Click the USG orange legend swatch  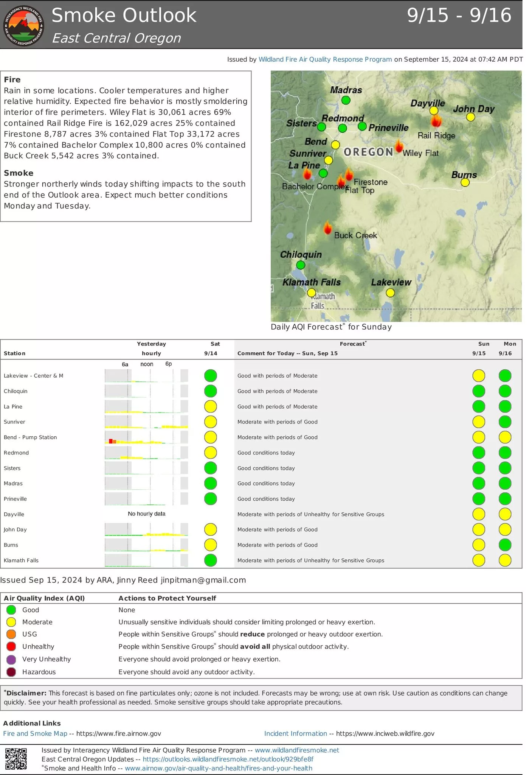tap(11, 634)
